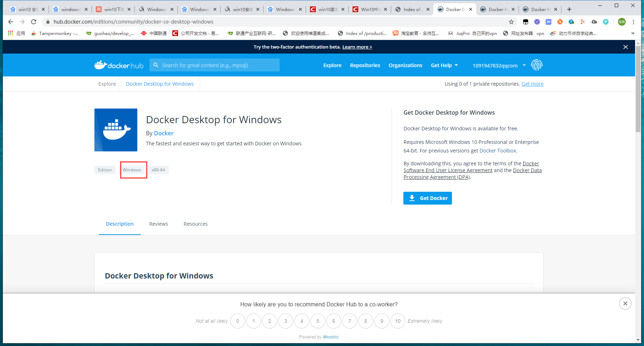Click the Docker Desktop whale product image
Viewport: 644px width, 346px height.
point(116,130)
